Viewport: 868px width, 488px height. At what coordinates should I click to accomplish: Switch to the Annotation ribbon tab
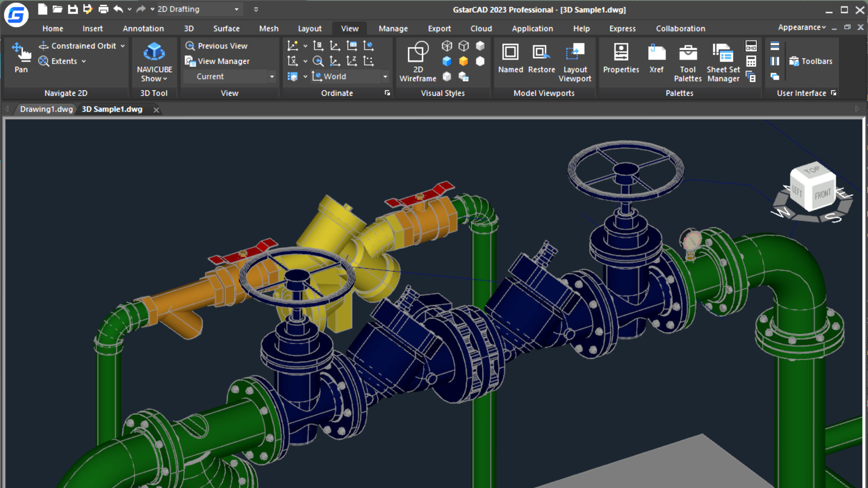(143, 28)
